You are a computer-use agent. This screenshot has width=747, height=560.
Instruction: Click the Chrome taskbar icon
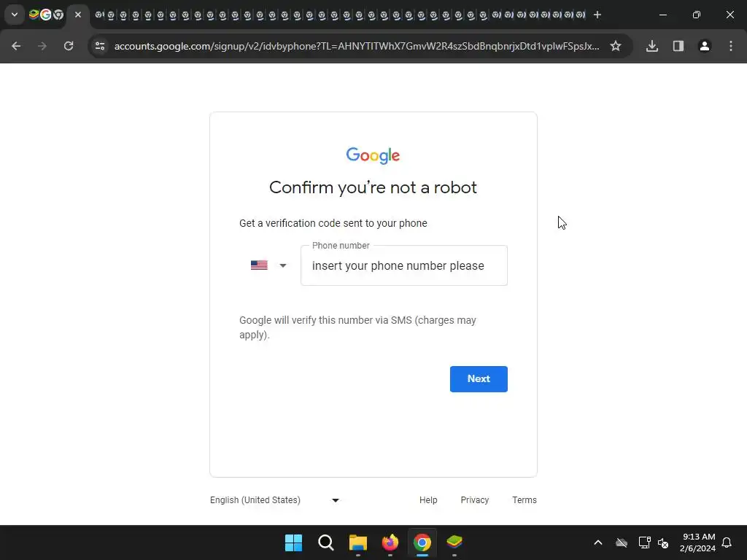(x=422, y=542)
